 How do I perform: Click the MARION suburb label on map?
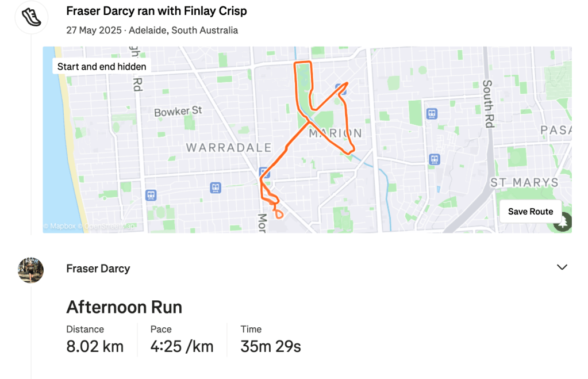[336, 133]
